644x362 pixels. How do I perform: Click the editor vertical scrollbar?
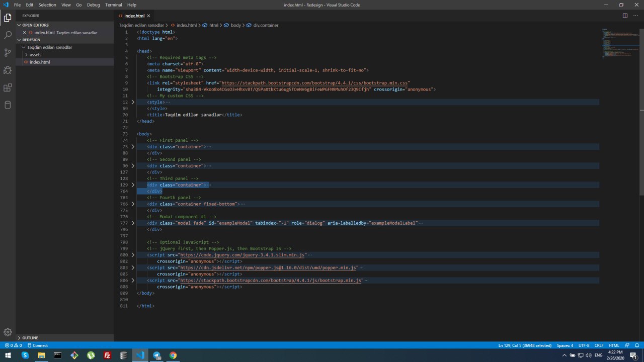641,112
